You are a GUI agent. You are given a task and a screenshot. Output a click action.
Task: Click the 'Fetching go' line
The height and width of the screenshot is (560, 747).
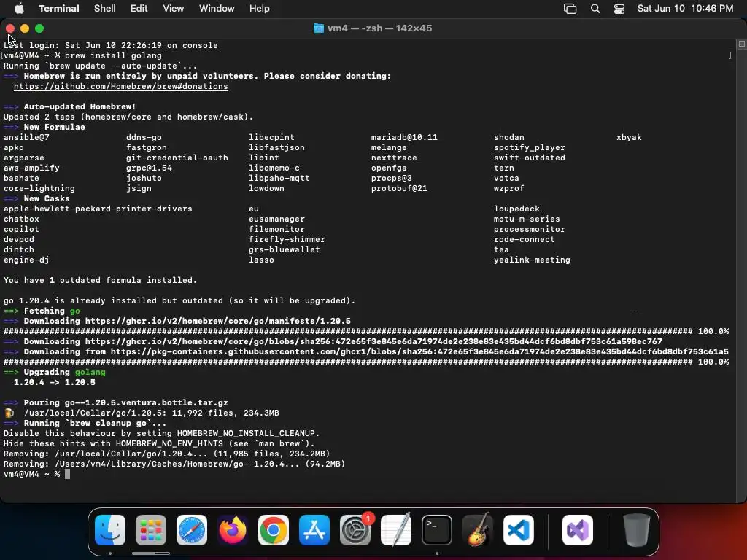pos(42,311)
